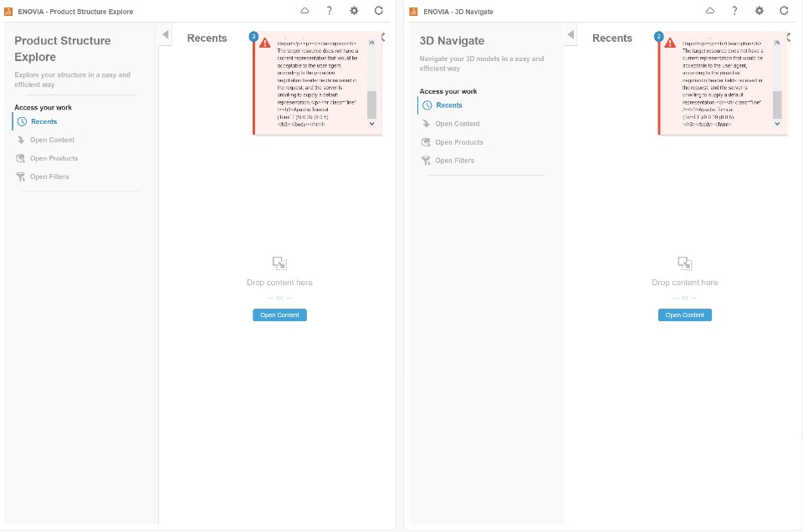Refresh the 3D Navigate widget
803x532 pixels.
click(784, 11)
